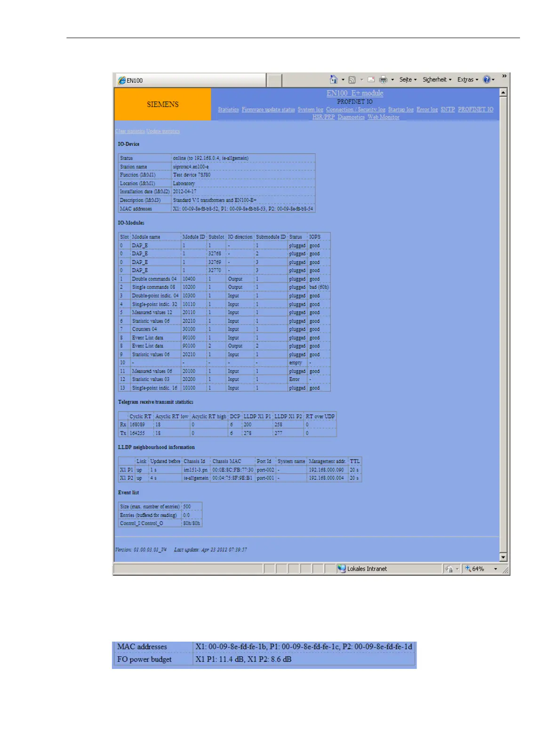Click the Clear statistics link
The height and width of the screenshot is (747, 560).
(x=130, y=131)
